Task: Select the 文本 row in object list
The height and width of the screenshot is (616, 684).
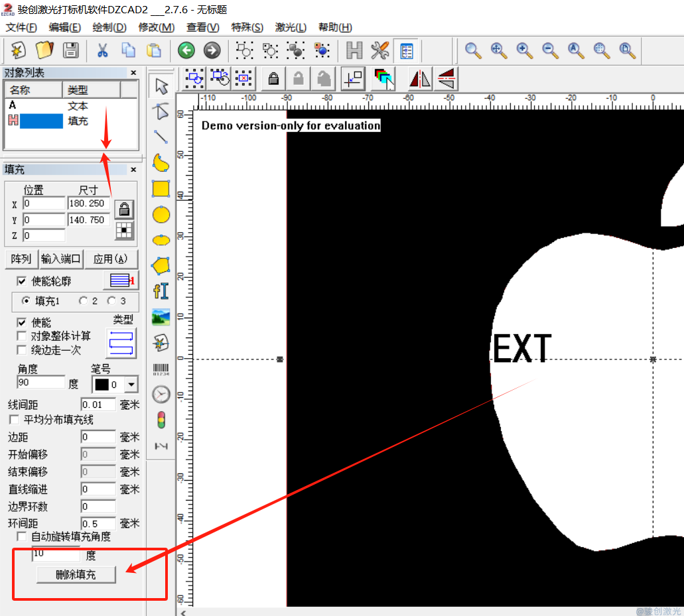Action: pos(71,105)
